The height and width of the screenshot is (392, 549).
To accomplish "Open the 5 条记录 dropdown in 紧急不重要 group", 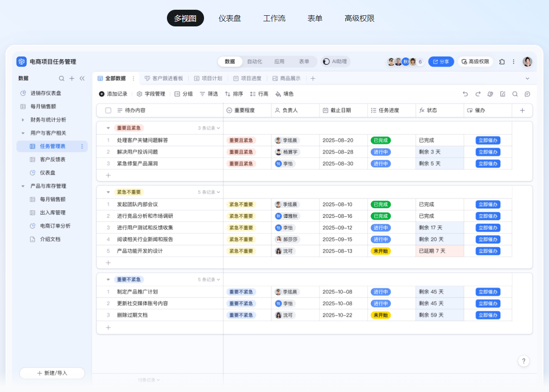I will tap(209, 192).
